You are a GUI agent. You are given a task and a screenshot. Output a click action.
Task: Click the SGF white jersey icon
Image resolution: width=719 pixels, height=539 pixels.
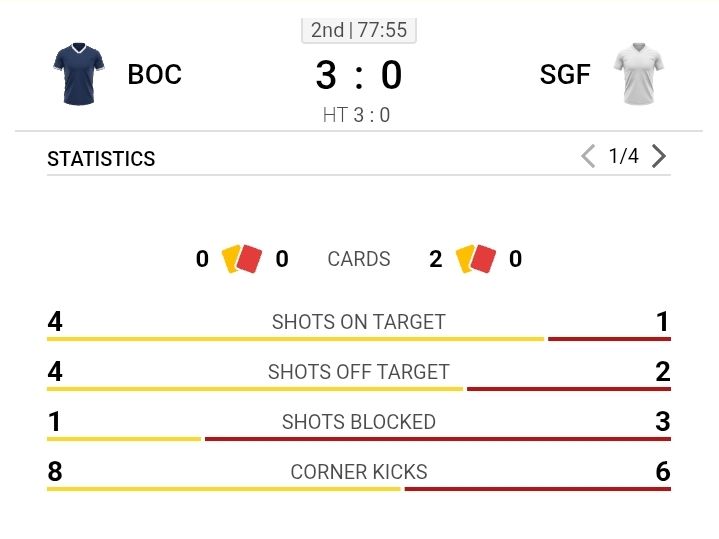coord(639,74)
